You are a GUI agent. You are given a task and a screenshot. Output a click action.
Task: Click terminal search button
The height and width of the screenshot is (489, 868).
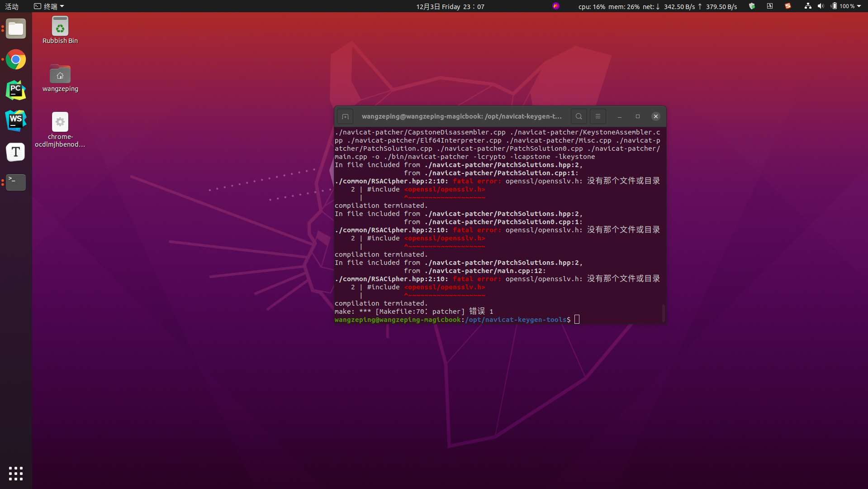[x=579, y=117]
